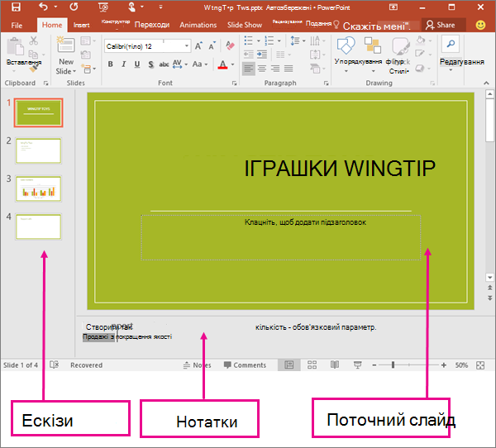Save the presentation with the floppy disk icon
The image size is (496, 448).
coord(16,7)
